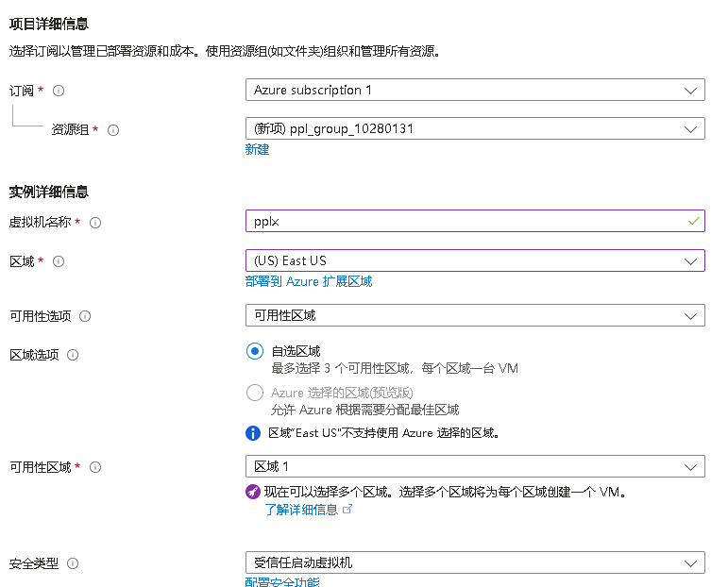Image resolution: width=728 pixels, height=587 pixels.
Task: Click the info icon next to 可用性选项
Action: [x=85, y=316]
